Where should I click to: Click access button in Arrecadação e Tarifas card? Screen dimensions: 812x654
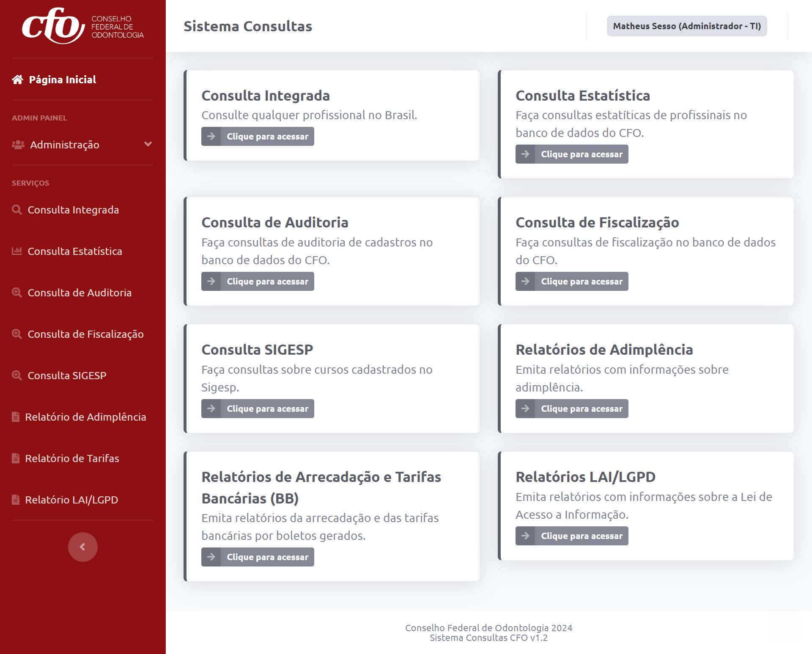[258, 557]
